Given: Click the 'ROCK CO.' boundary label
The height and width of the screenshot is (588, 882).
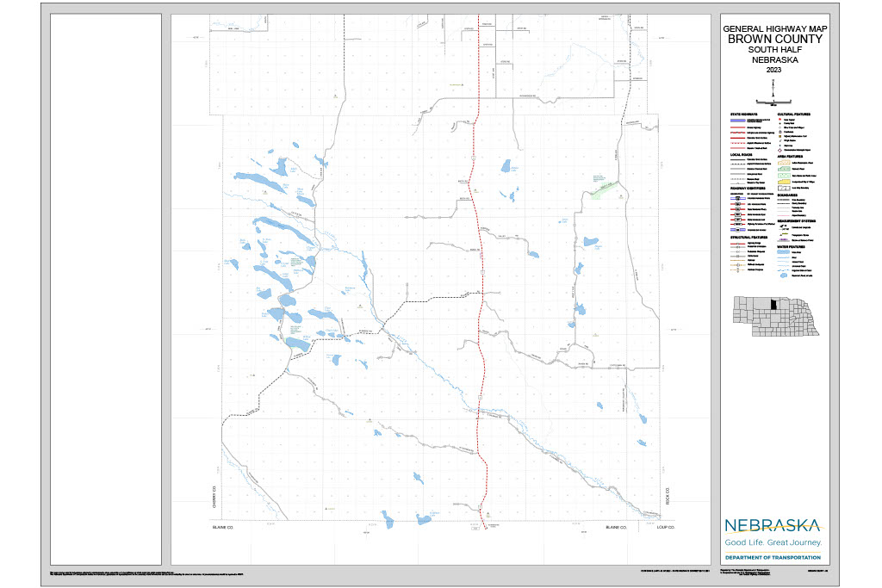Looking at the screenshot, I should point(668,496).
